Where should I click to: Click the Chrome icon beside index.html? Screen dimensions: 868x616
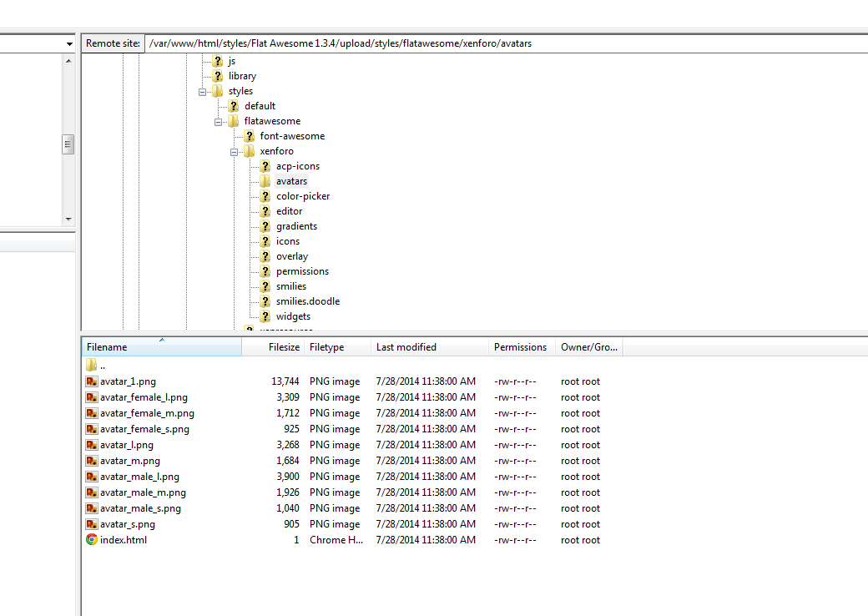pyautogui.click(x=92, y=540)
